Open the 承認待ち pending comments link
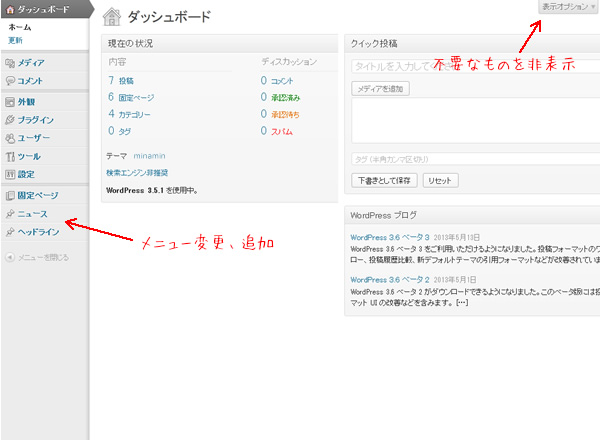 click(x=285, y=114)
